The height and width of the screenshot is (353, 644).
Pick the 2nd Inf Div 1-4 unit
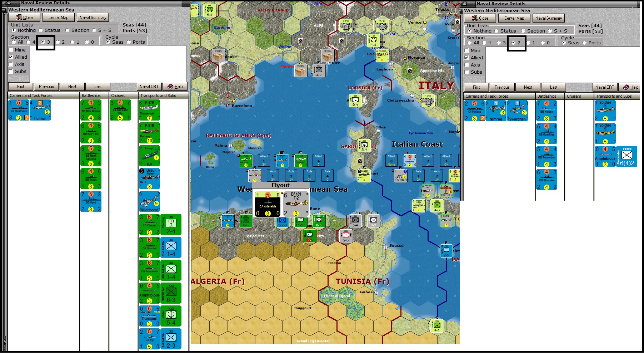(171, 247)
